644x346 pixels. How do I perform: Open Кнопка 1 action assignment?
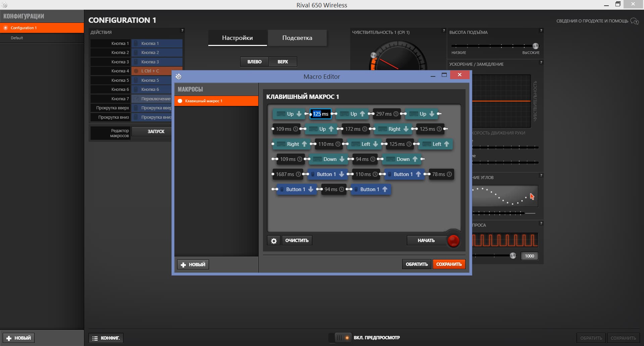157,44
